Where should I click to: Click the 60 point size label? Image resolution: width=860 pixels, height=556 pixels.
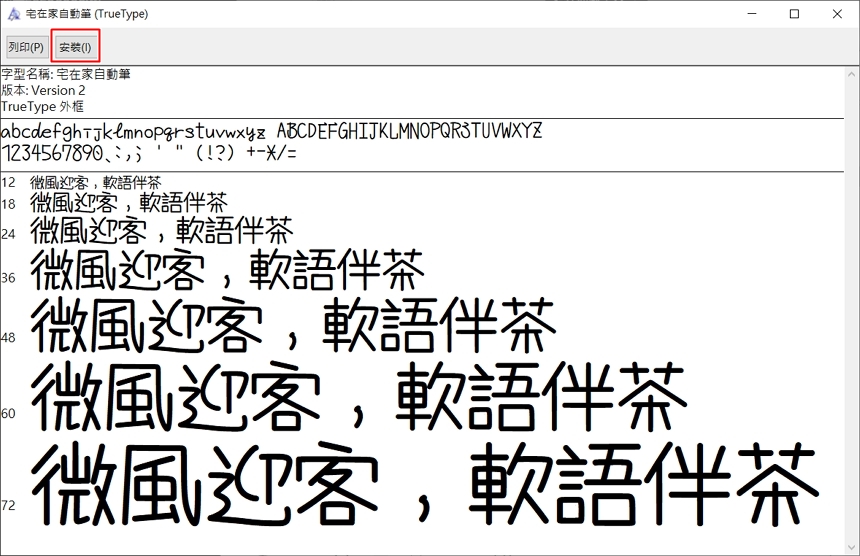point(8,413)
